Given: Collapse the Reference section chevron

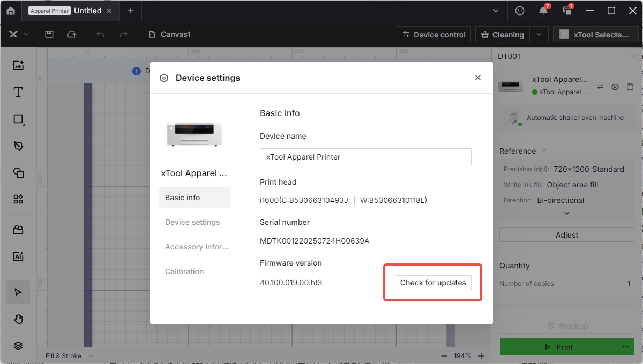Looking at the screenshot, I should pyautogui.click(x=544, y=151).
